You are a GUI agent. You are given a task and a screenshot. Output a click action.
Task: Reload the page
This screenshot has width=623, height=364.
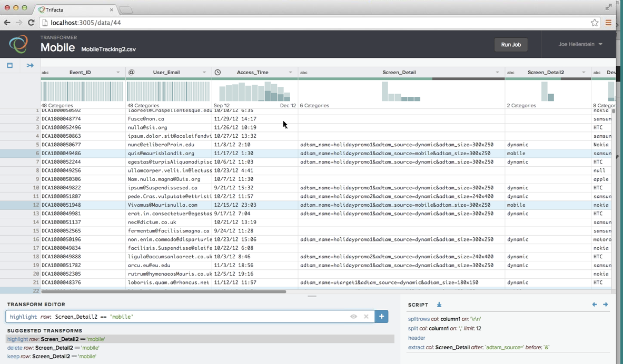point(31,23)
